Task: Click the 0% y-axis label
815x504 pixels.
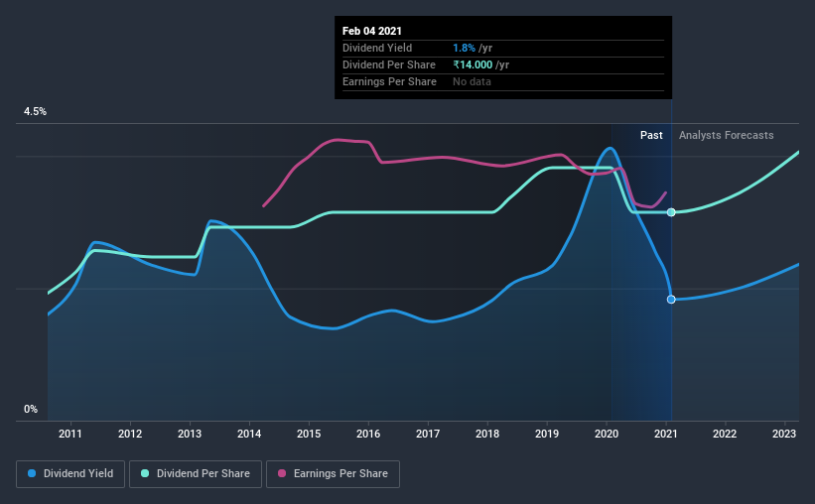Action: tap(31, 410)
